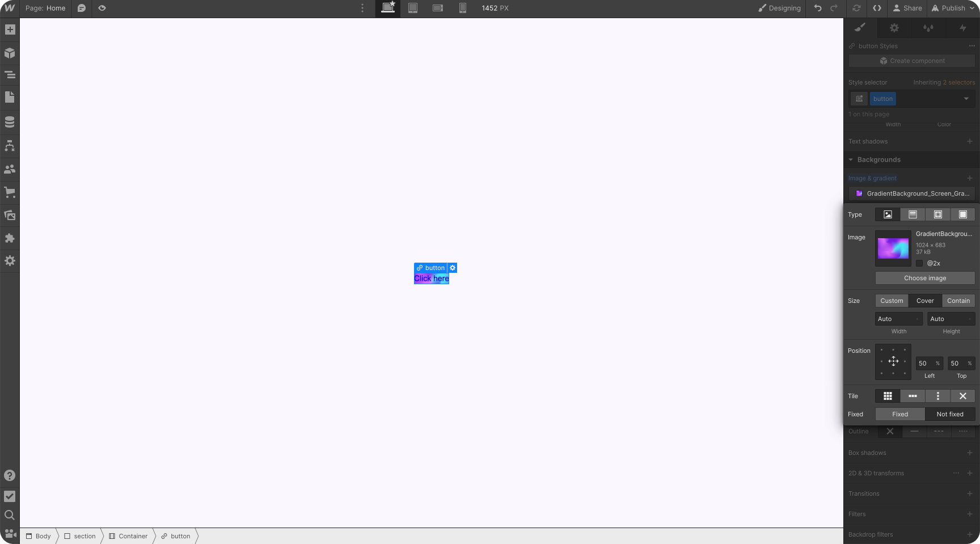The height and width of the screenshot is (544, 980).
Task: Switch Fixed setting to Not fixed
Action: pos(950,414)
